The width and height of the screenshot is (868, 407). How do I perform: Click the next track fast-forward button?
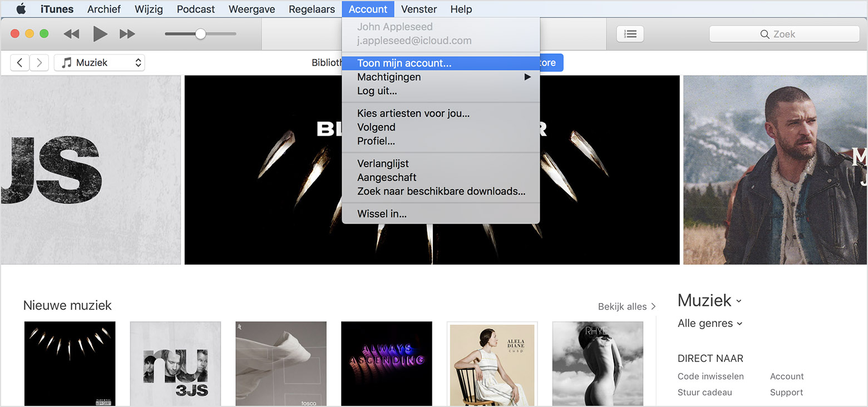pyautogui.click(x=127, y=34)
